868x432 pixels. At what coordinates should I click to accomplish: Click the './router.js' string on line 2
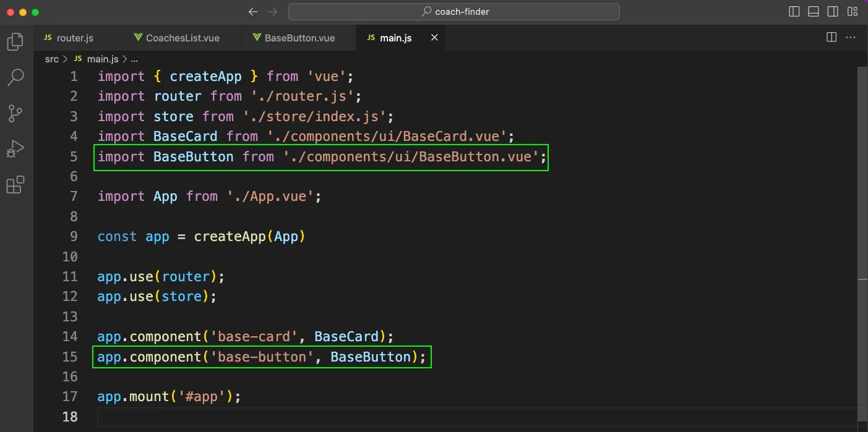pyautogui.click(x=301, y=96)
